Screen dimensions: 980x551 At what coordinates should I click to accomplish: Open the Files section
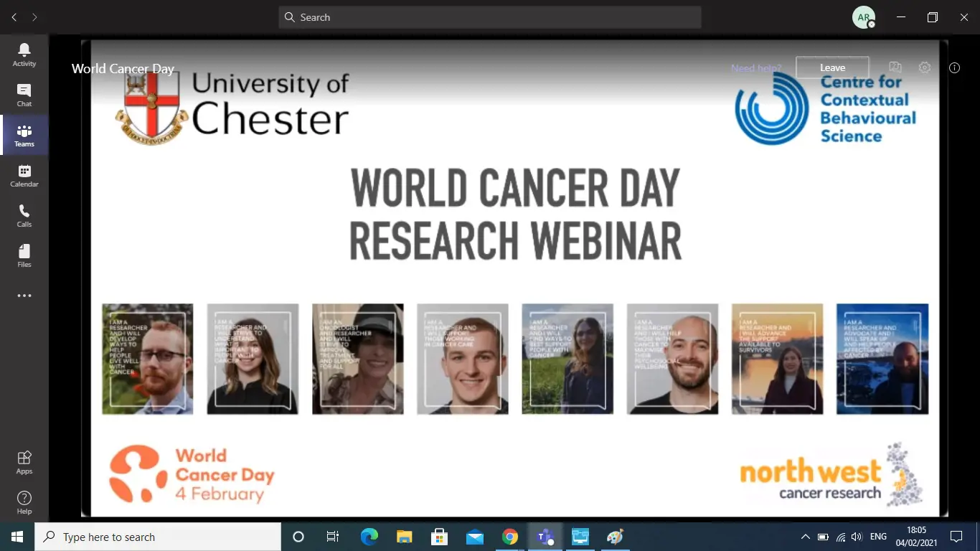pyautogui.click(x=24, y=255)
